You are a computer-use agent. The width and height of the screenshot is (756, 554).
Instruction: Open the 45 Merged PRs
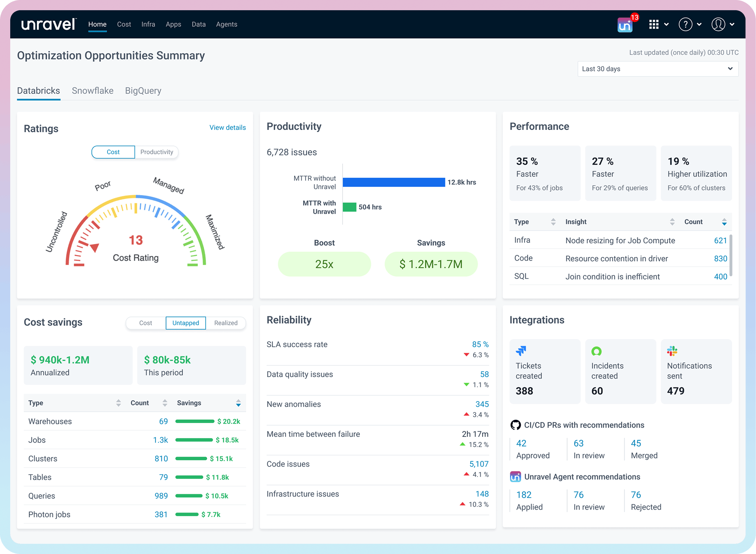pos(636,443)
